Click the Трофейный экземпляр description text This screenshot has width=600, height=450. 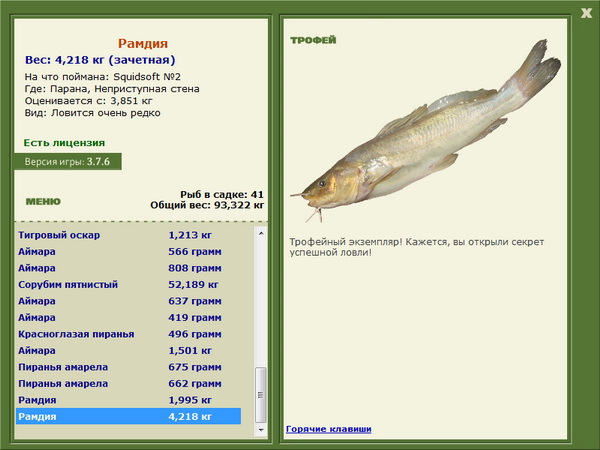[417, 247]
